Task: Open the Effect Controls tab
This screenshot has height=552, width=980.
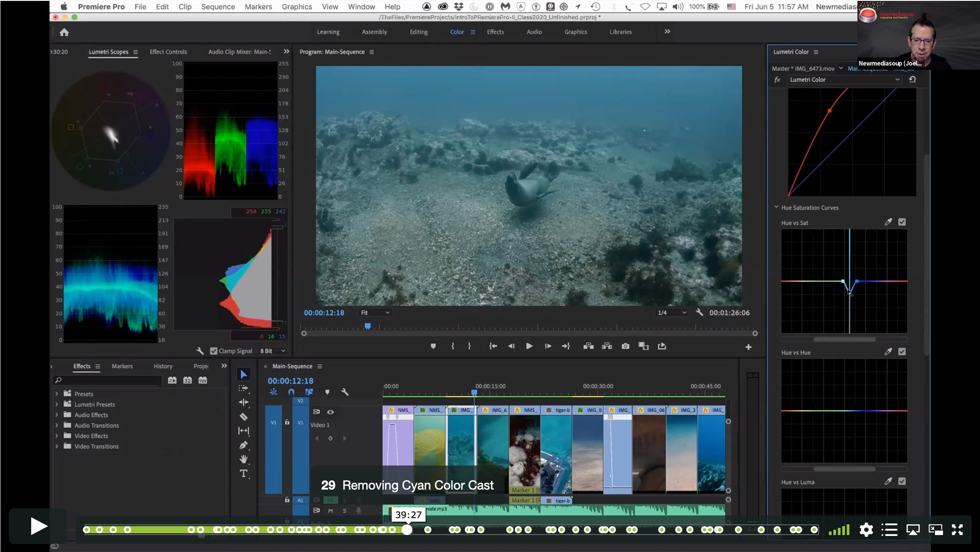Action: [168, 52]
